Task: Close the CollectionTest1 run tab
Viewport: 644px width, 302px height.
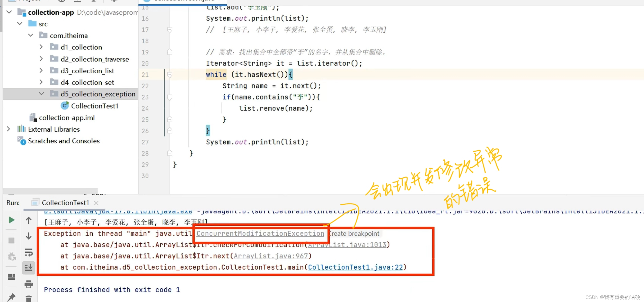Action: coord(96,203)
